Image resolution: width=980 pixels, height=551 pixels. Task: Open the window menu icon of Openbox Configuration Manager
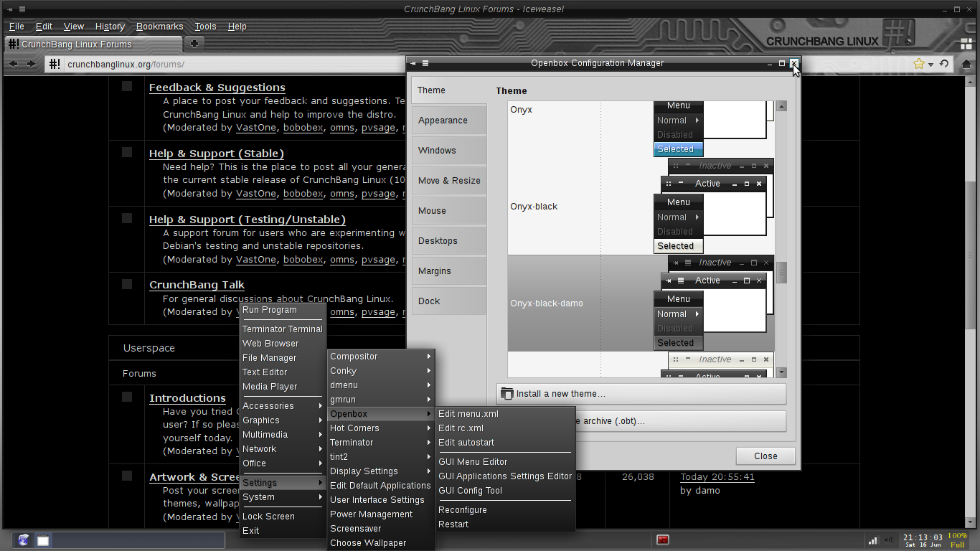click(x=425, y=63)
